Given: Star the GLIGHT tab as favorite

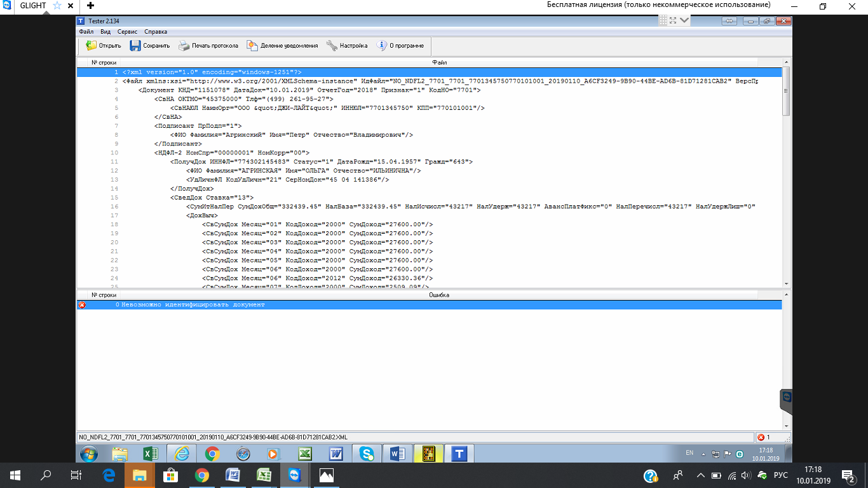Looking at the screenshot, I should click(x=57, y=6).
